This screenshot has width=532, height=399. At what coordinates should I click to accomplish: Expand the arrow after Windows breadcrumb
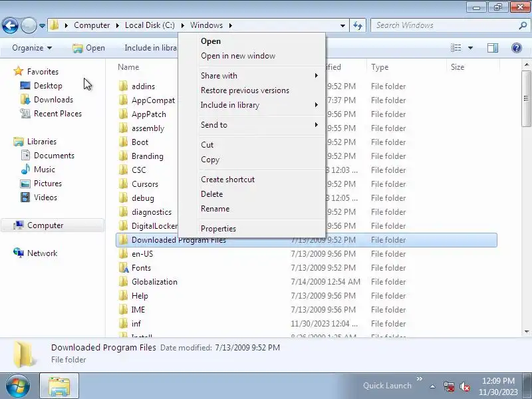[230, 25]
